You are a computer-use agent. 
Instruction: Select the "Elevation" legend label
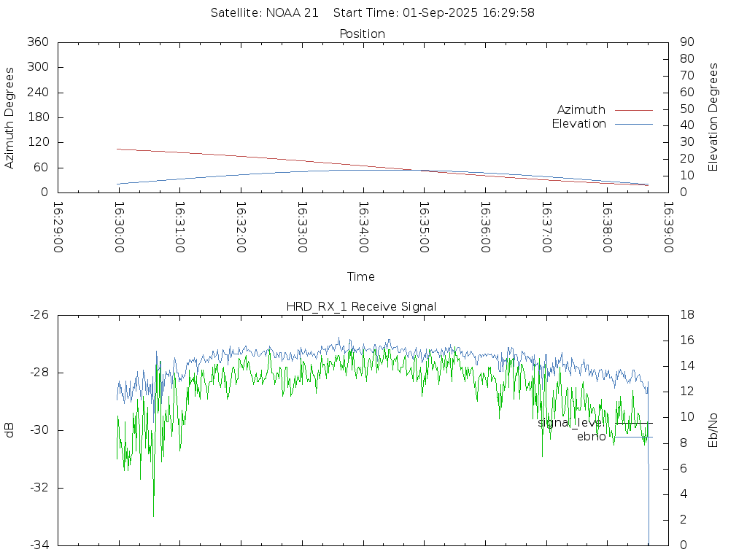[x=578, y=124]
